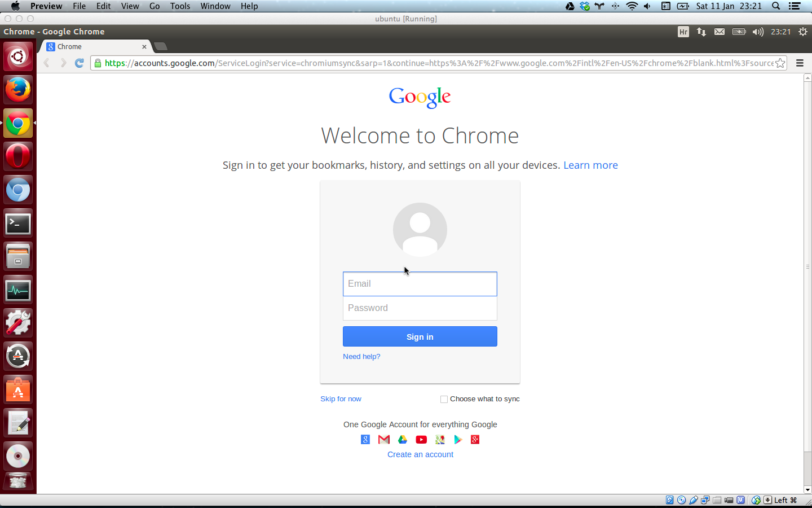Open Software Updater in the launcher
This screenshot has width=812, height=508.
click(18, 357)
